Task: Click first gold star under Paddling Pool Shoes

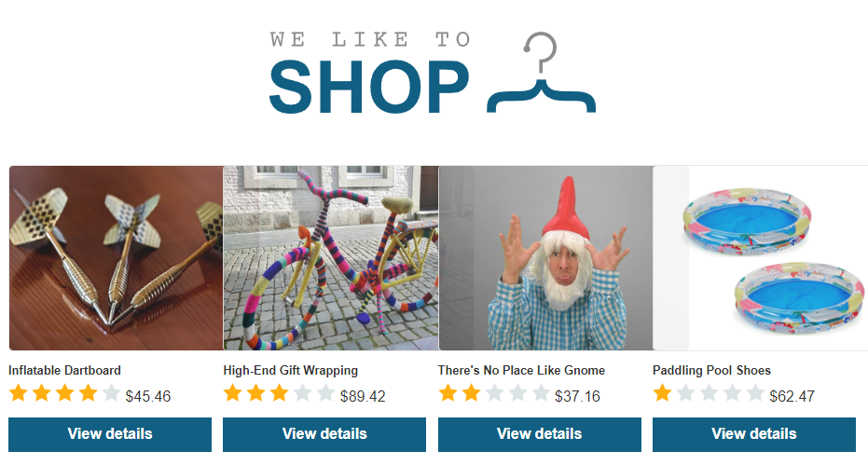Action: point(662,393)
